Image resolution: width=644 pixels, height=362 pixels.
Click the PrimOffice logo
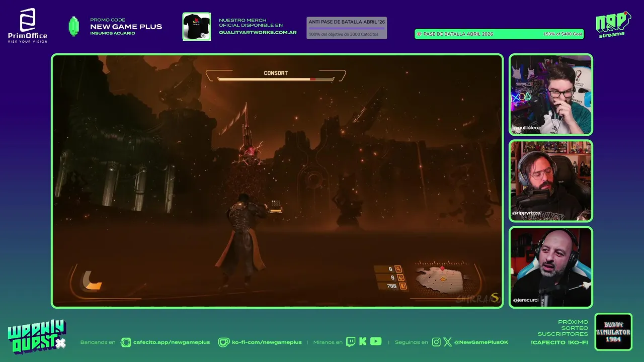[28, 25]
